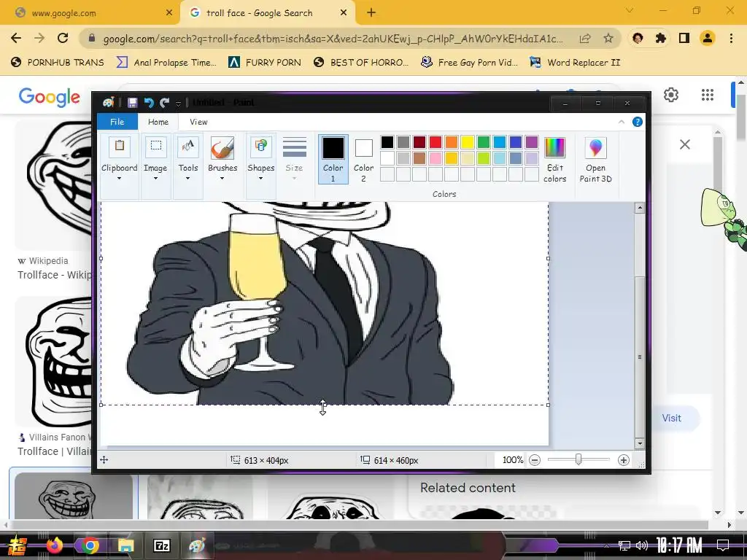Open the Quick Access Toolbar customize arrow
The width and height of the screenshot is (747, 560).
pyautogui.click(x=178, y=103)
